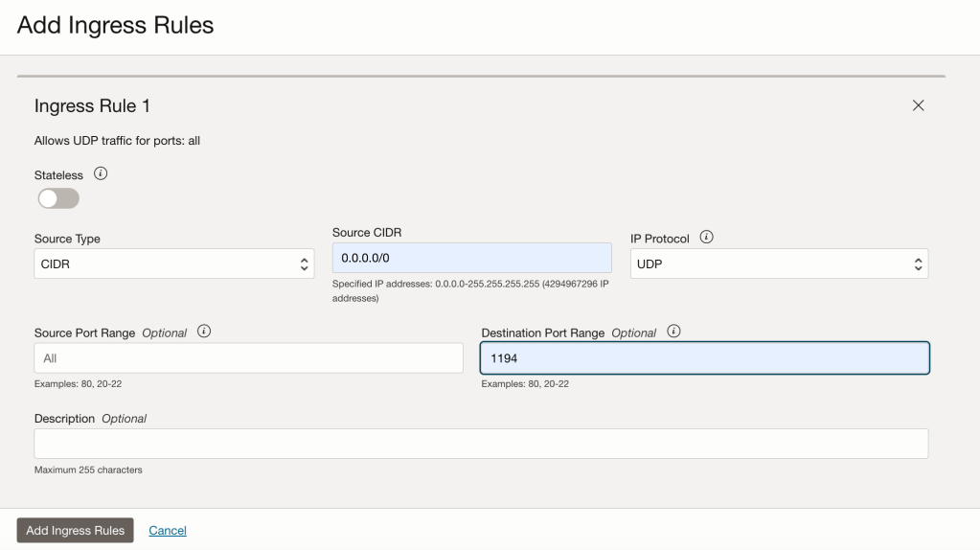
Task: Show info for Source Port Range
Action: point(204,332)
